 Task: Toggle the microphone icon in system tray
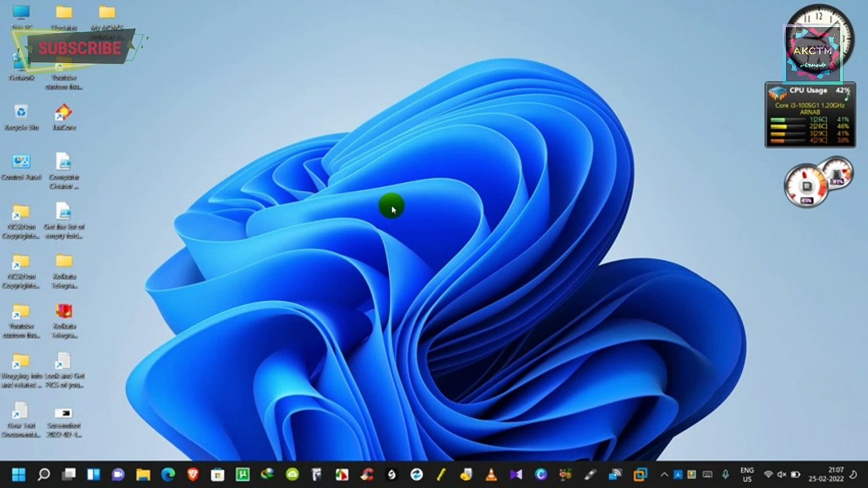pos(725,474)
